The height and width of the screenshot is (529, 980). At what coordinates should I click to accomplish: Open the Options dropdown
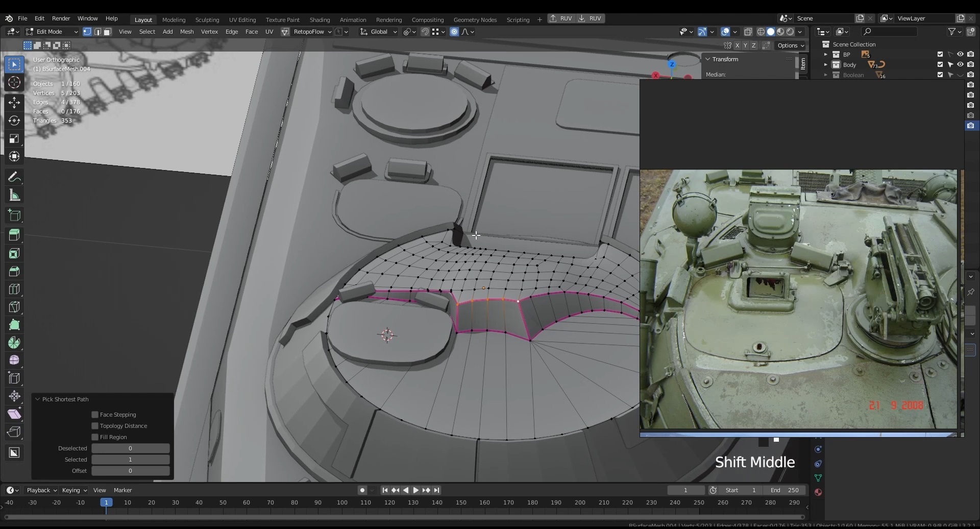pyautogui.click(x=791, y=45)
